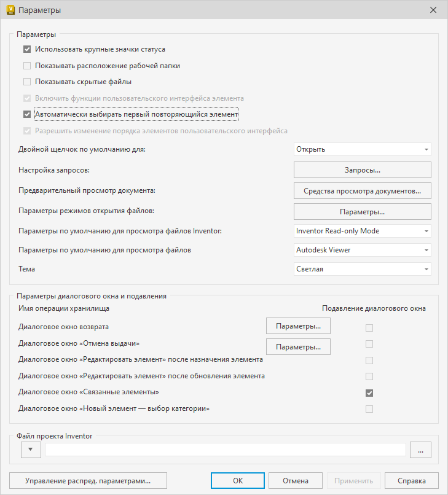Open the 'Autodesk Viewer' combo box
This screenshot has height=495, width=448.
(x=362, y=250)
